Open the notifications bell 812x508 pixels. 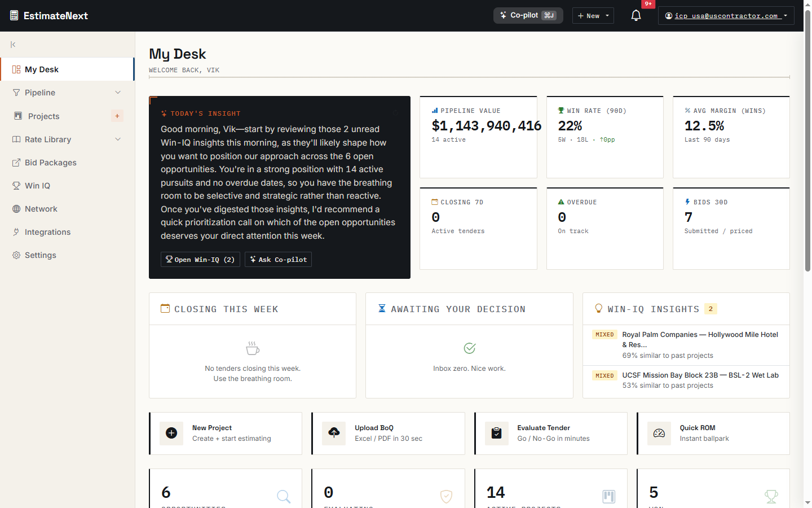(636, 16)
